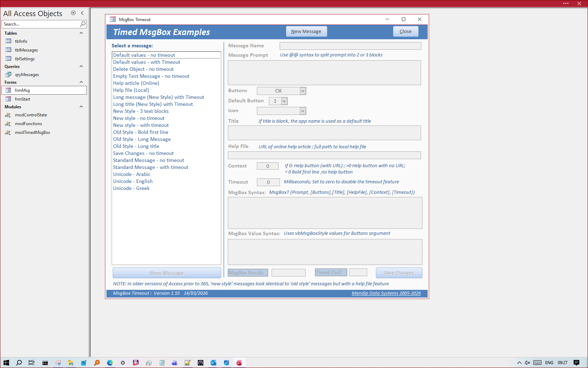588x368 pixels.
Task: Click the muted volume tray icon
Action: click(527, 363)
